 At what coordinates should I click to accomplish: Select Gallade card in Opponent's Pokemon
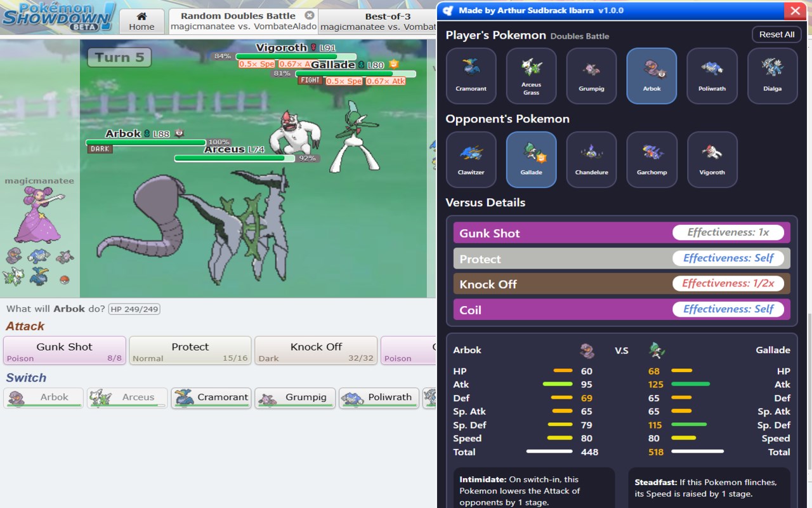(x=531, y=159)
